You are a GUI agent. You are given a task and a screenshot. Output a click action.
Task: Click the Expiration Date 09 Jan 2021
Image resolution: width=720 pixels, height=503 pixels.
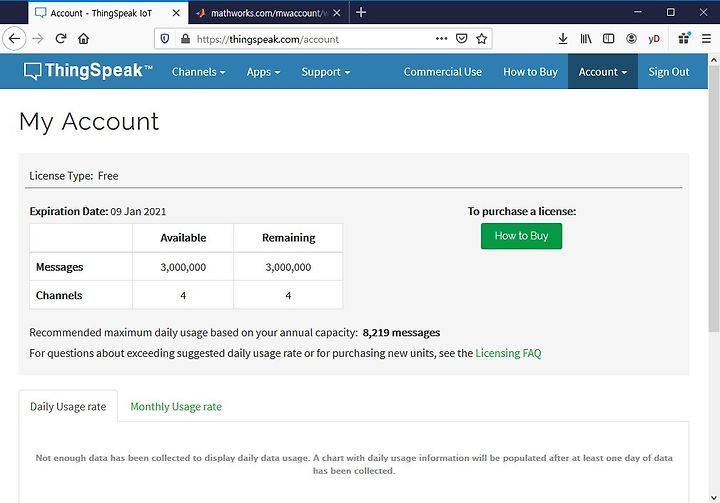click(x=98, y=211)
